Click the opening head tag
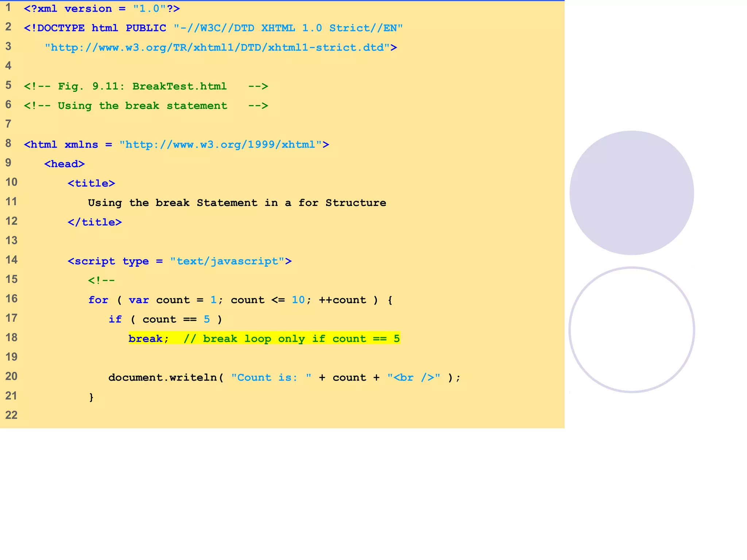The image size is (747, 560). pyautogui.click(x=65, y=164)
